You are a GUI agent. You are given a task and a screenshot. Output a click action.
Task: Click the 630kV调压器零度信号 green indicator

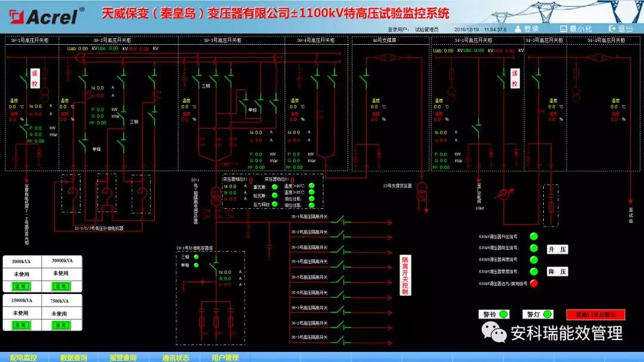[x=534, y=271]
